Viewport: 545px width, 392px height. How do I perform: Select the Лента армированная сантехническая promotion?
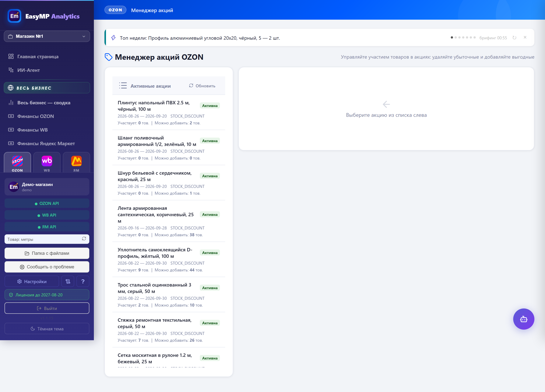click(x=169, y=221)
